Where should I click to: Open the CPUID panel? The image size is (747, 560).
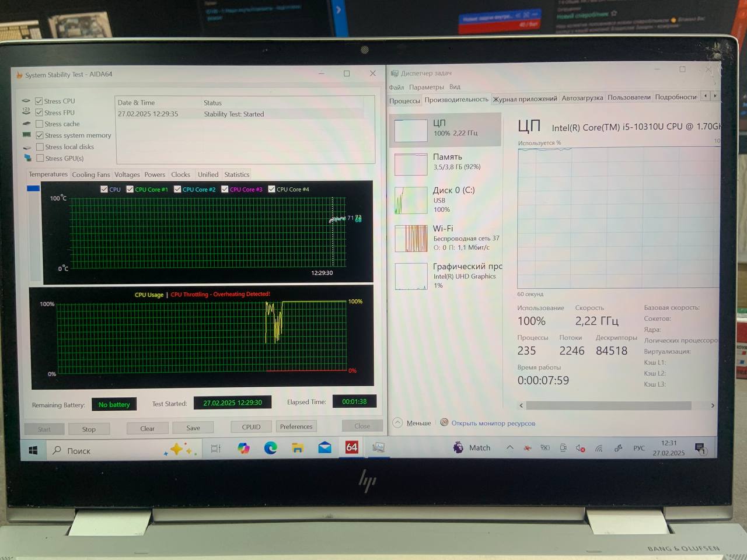[x=251, y=427]
